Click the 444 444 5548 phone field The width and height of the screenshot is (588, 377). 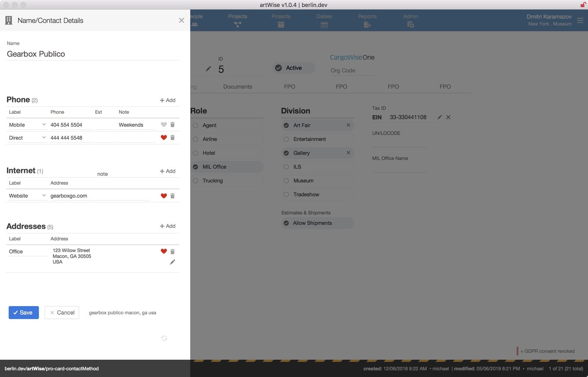point(71,137)
